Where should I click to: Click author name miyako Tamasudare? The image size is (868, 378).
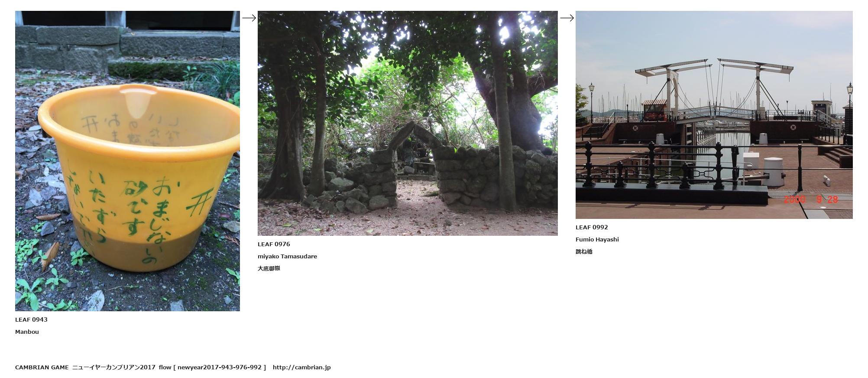287,256
